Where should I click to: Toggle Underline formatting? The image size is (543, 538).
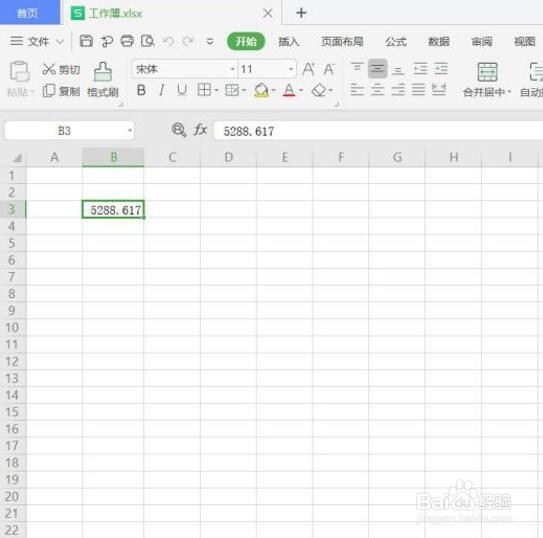[182, 90]
